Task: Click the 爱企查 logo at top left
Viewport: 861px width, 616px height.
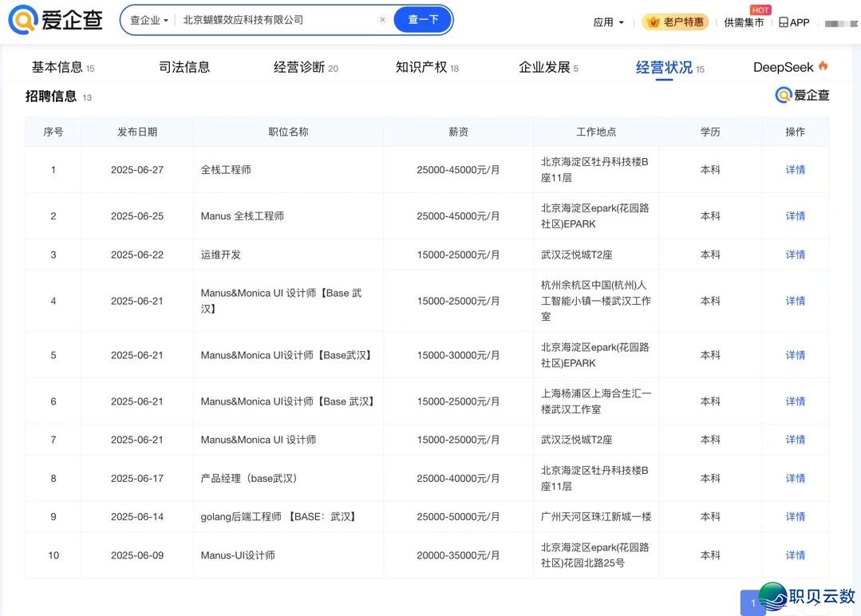Action: pyautogui.click(x=56, y=20)
